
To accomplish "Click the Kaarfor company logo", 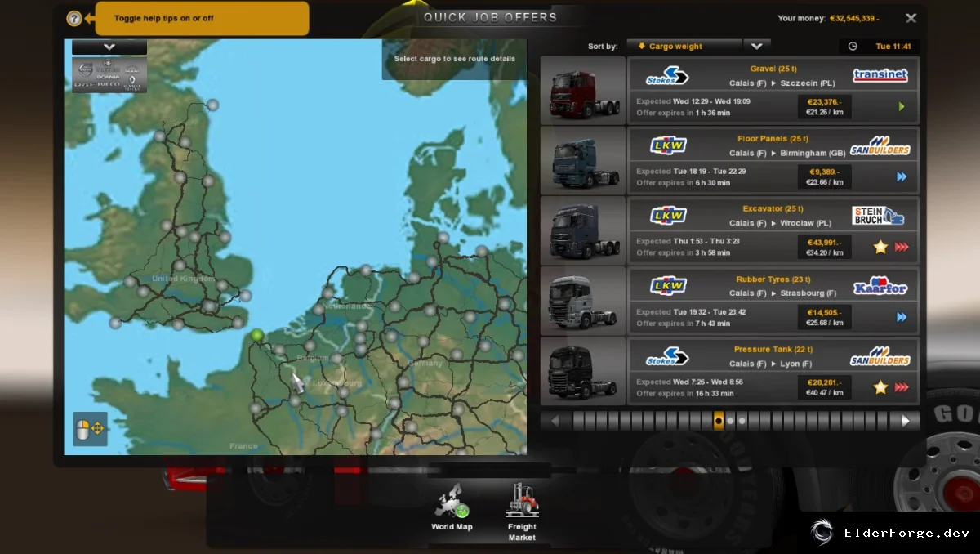I will 880,286.
